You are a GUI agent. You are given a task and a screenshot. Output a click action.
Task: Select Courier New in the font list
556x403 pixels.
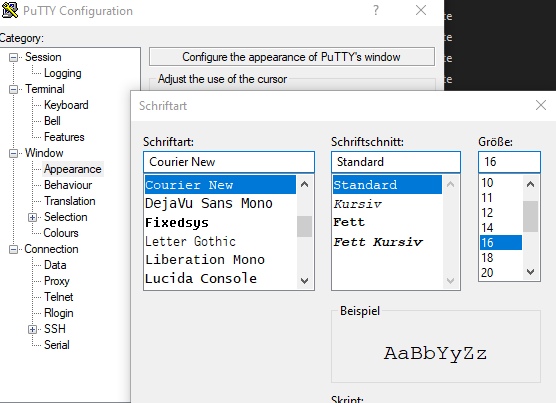pos(220,185)
